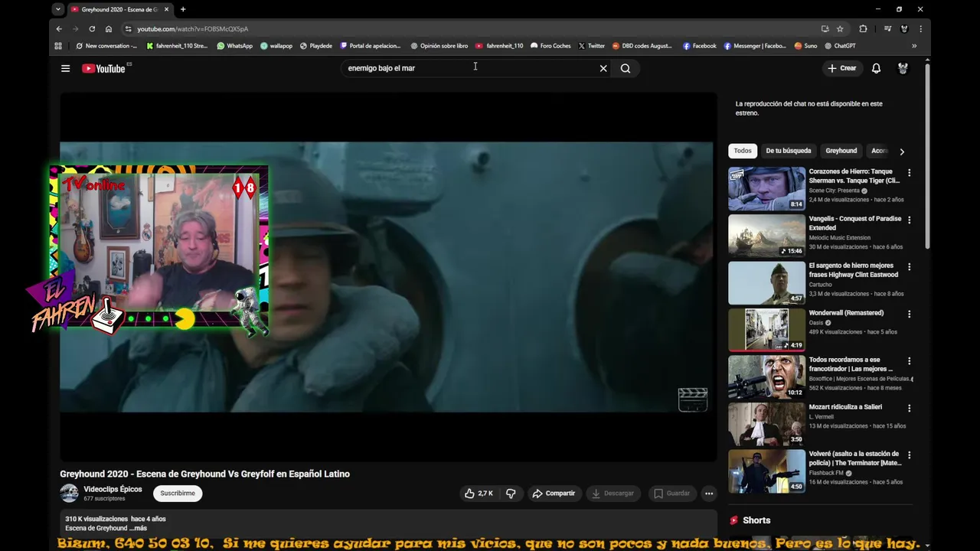The width and height of the screenshot is (980, 551).
Task: Clear the search text with X
Action: (603, 68)
